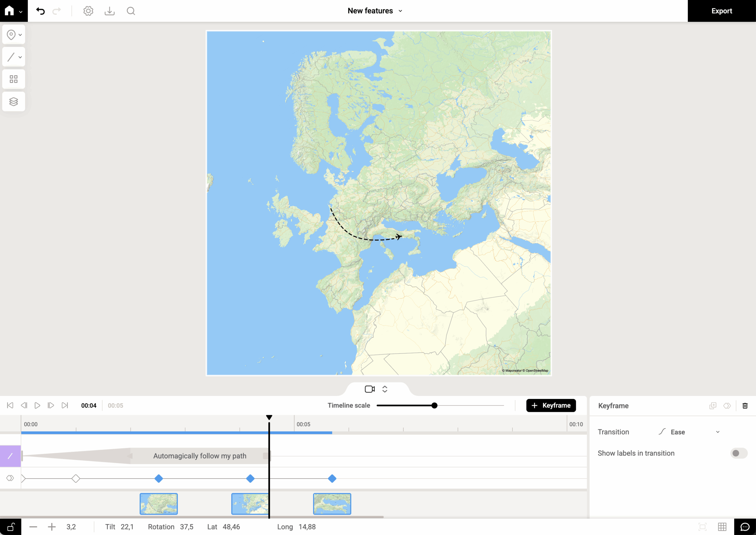This screenshot has width=756, height=535.
Task: Click the download icon in top toolbar
Action: tap(110, 11)
